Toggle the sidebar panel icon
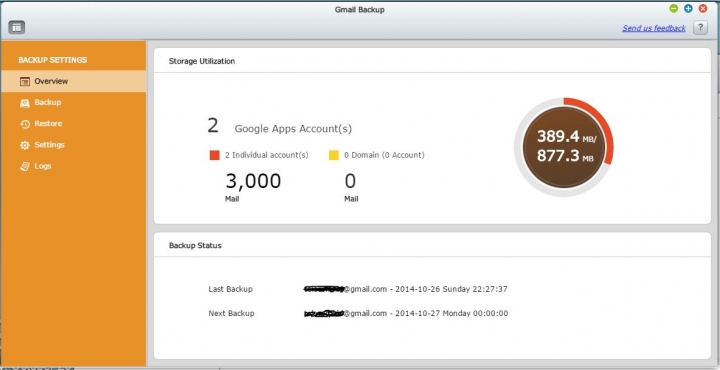 [17, 27]
